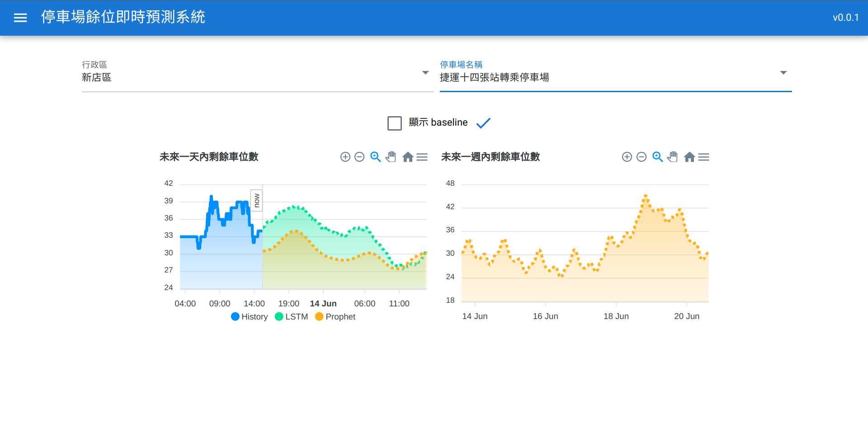Expand the 行政區 district dropdown
The width and height of the screenshot is (868, 432).
pyautogui.click(x=425, y=73)
